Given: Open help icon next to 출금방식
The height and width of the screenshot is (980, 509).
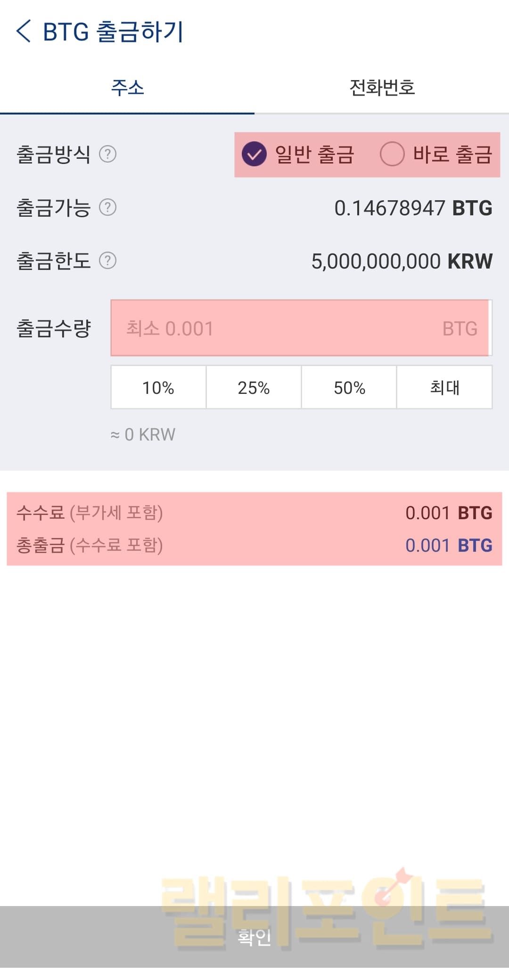Looking at the screenshot, I should 107,154.
